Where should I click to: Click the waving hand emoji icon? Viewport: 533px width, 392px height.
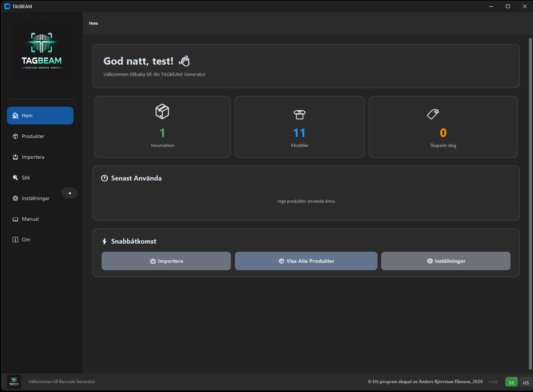pyautogui.click(x=184, y=61)
